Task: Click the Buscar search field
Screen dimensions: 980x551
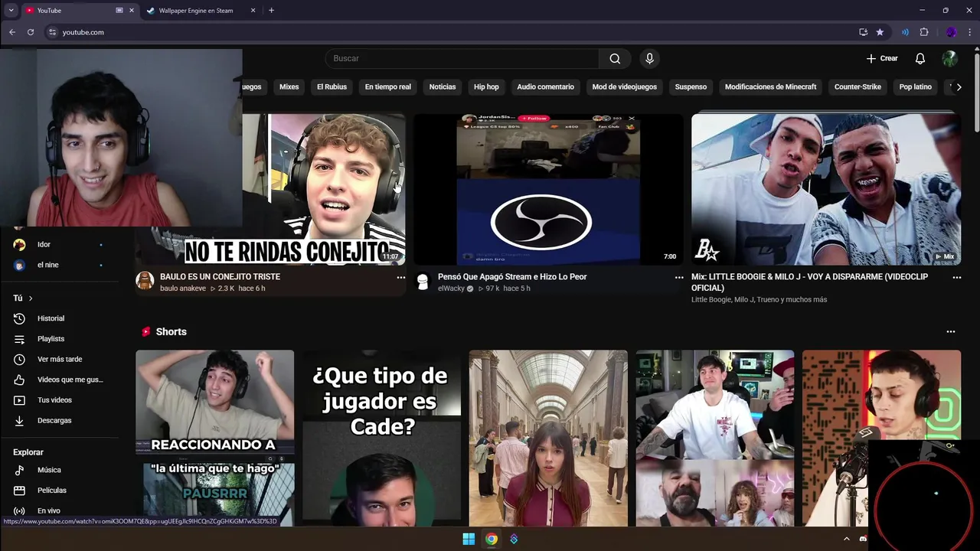Action: click(x=462, y=59)
